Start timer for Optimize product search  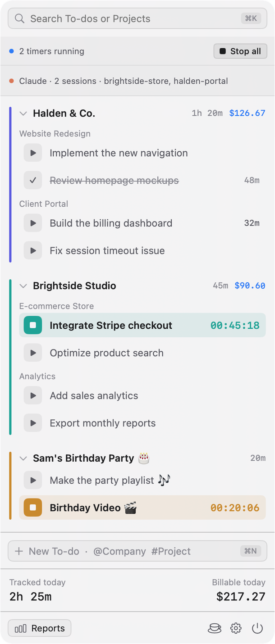pyautogui.click(x=33, y=353)
